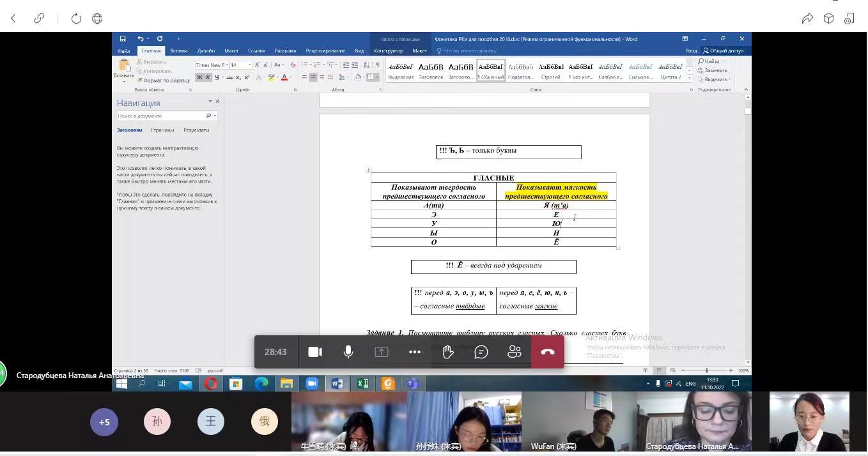Raise hand in the meeting
The height and width of the screenshot is (456, 868).
[448, 352]
